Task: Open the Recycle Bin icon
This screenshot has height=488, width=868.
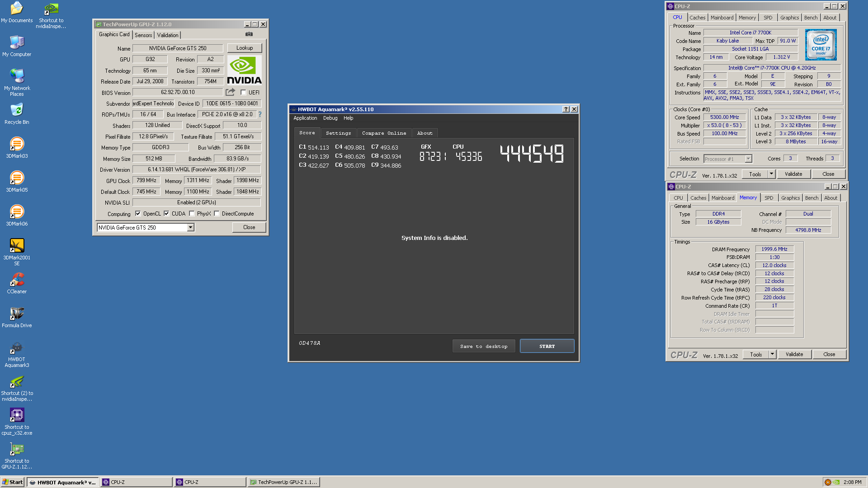Action: tap(17, 114)
